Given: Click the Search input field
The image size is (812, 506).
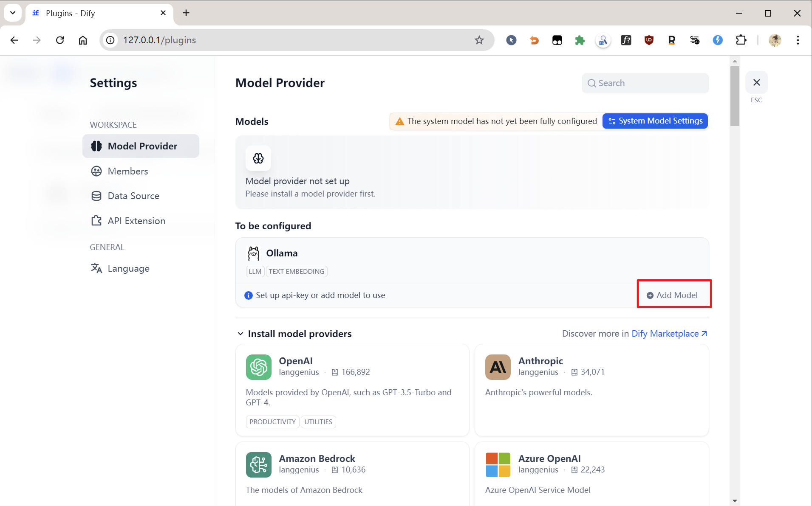Looking at the screenshot, I should pyautogui.click(x=645, y=83).
